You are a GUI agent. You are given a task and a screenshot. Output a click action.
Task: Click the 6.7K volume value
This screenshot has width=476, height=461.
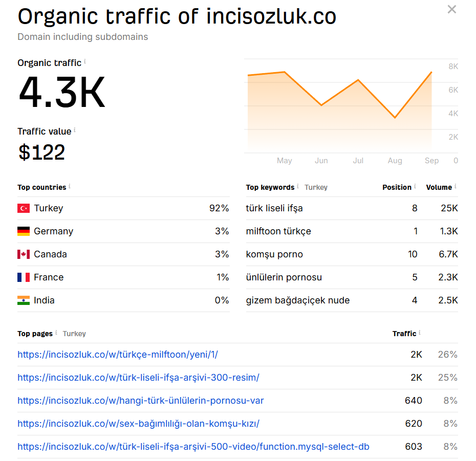(448, 254)
